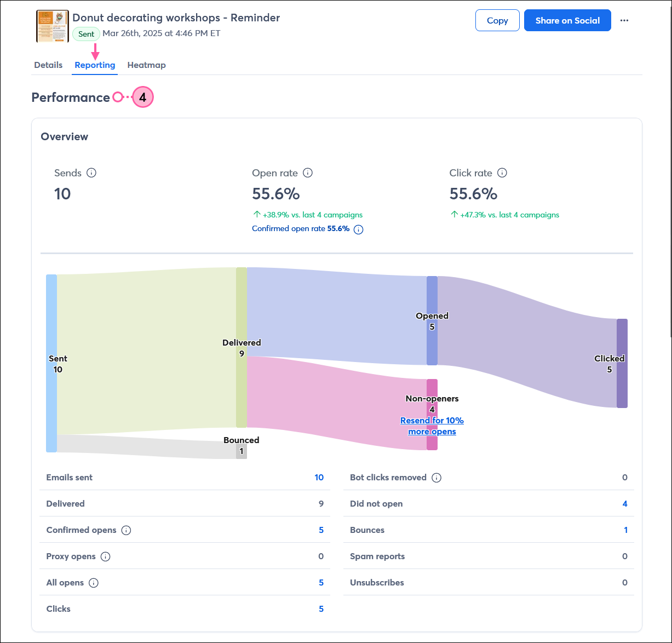The image size is (672, 643).
Task: Click the Click rate info icon
Action: click(502, 173)
